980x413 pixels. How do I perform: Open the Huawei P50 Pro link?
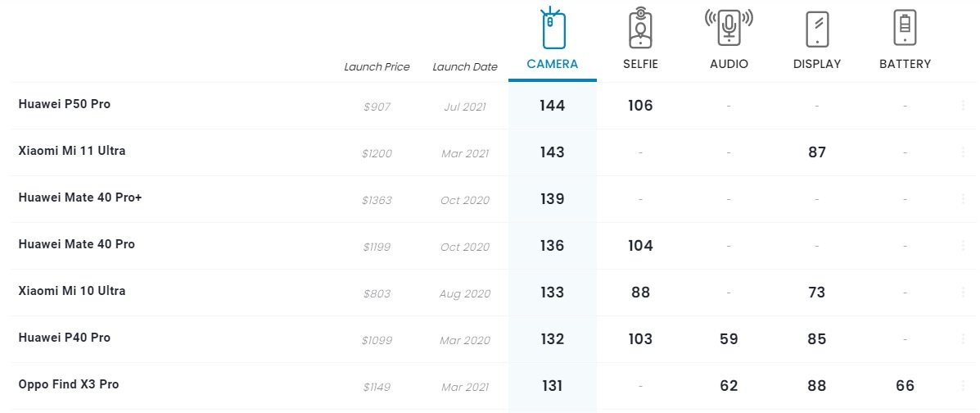point(65,105)
